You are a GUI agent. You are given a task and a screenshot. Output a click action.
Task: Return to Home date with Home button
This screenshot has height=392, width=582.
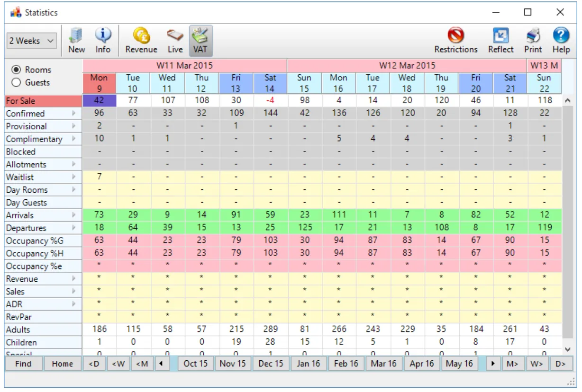pos(62,364)
